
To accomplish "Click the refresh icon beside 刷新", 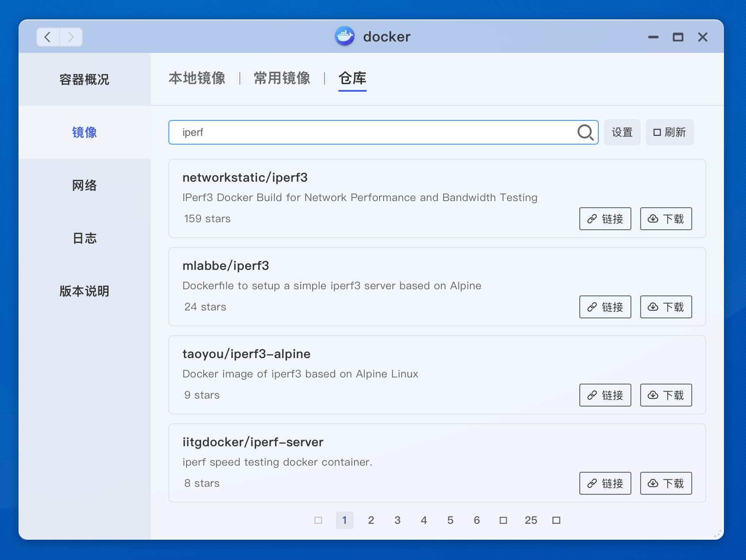I will pos(656,132).
